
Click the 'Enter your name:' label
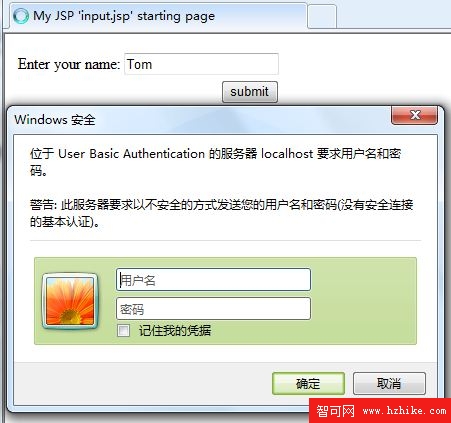69,64
